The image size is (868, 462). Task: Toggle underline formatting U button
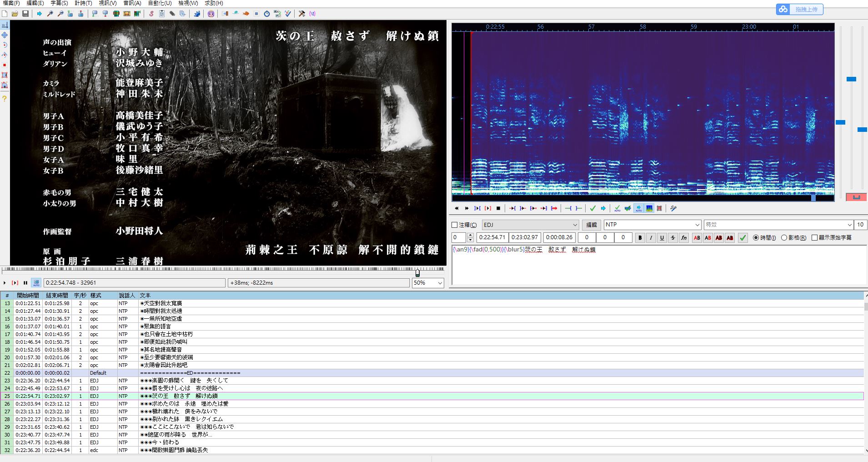(x=662, y=237)
